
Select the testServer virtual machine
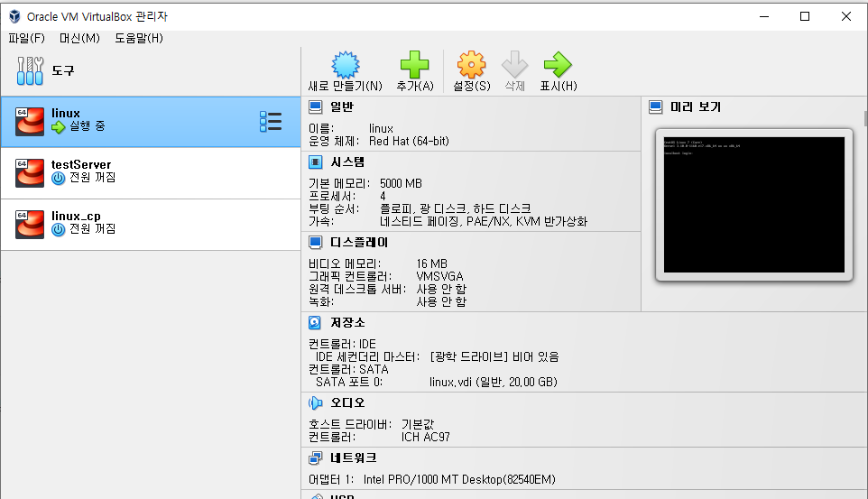click(x=151, y=173)
